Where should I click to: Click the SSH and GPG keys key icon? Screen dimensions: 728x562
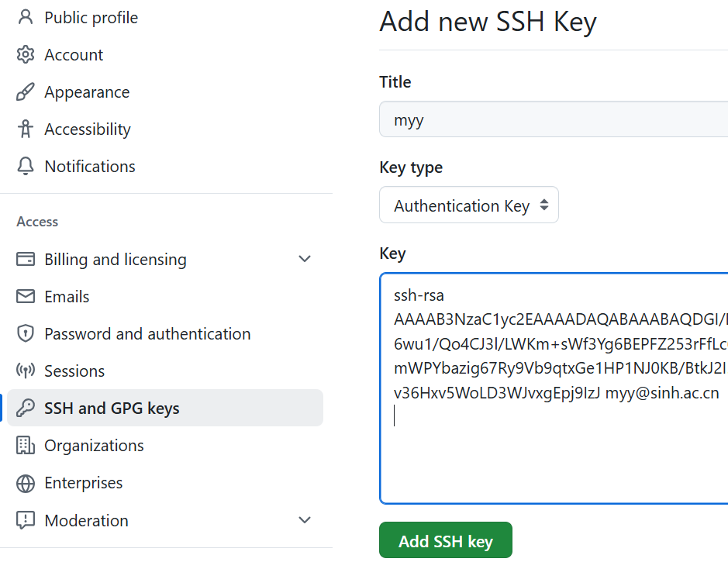pyautogui.click(x=24, y=408)
